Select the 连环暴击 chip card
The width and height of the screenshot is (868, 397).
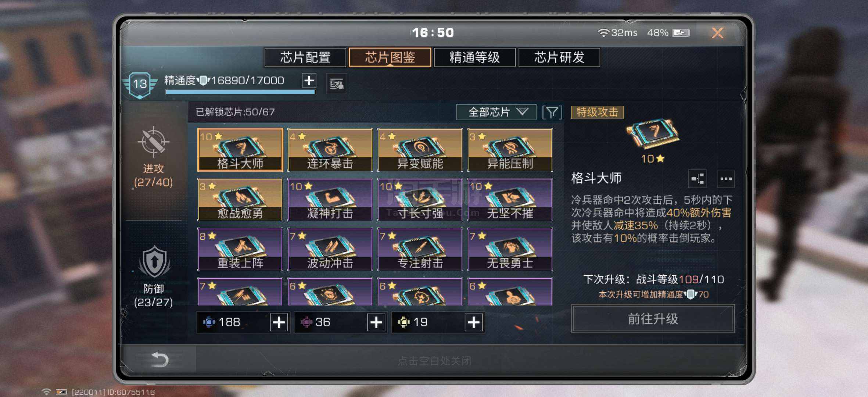(x=330, y=150)
